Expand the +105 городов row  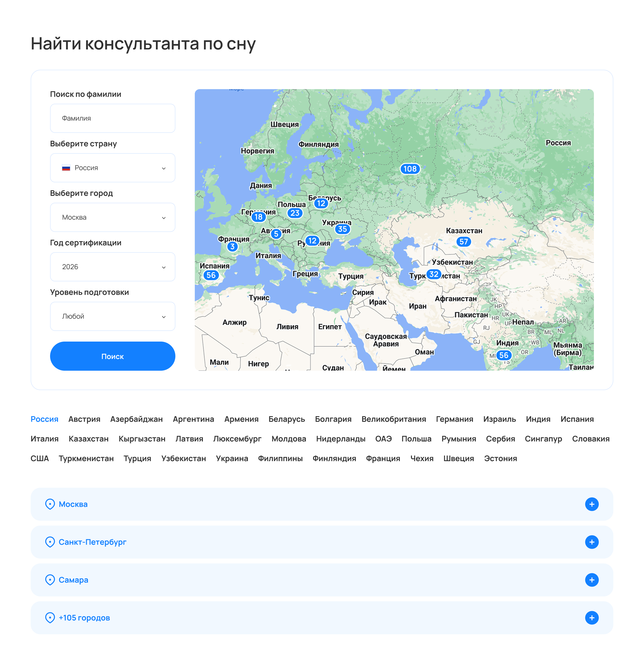591,618
